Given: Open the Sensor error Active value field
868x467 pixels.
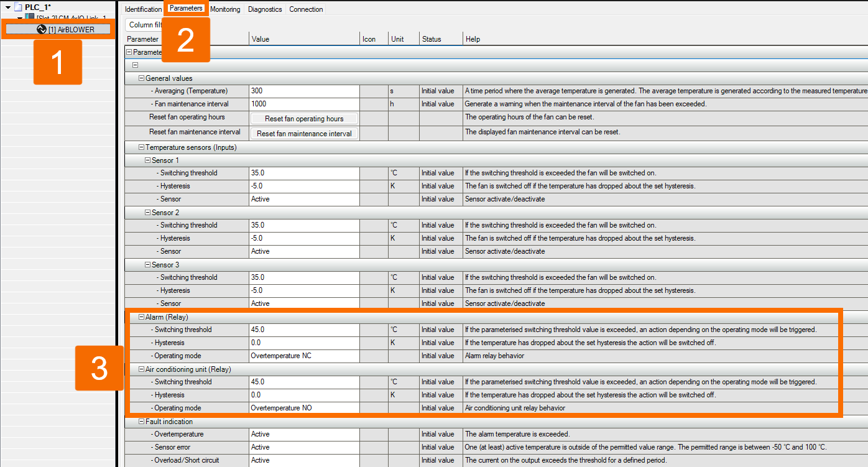Looking at the screenshot, I should tap(304, 447).
